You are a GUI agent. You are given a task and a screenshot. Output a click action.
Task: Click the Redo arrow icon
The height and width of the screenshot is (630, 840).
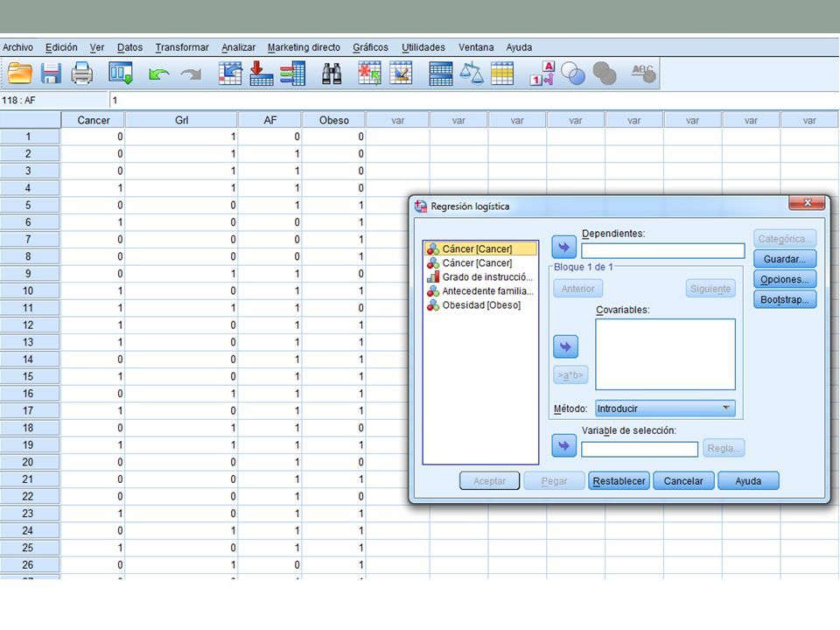click(x=192, y=73)
